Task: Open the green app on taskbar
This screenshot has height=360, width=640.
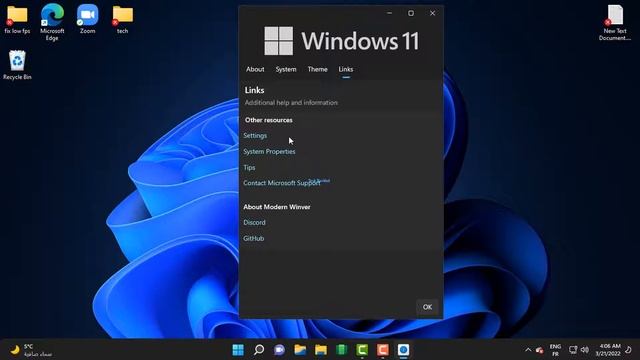Action: 342,350
